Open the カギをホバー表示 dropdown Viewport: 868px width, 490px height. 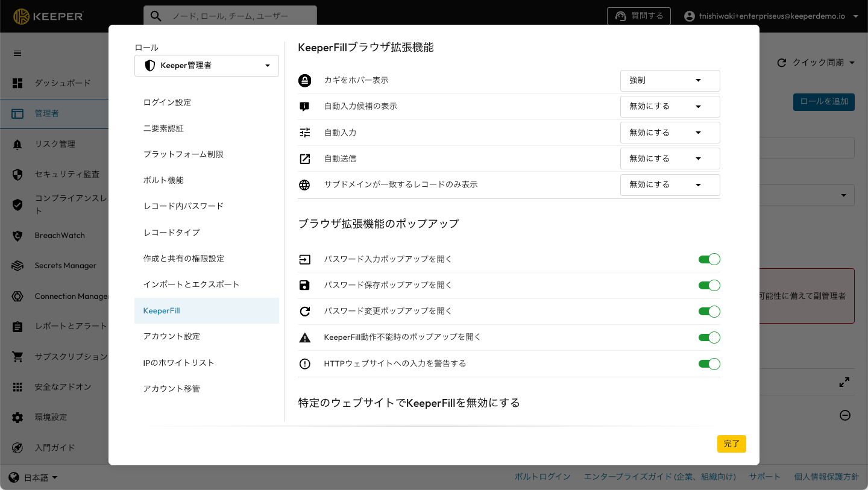pyautogui.click(x=670, y=80)
